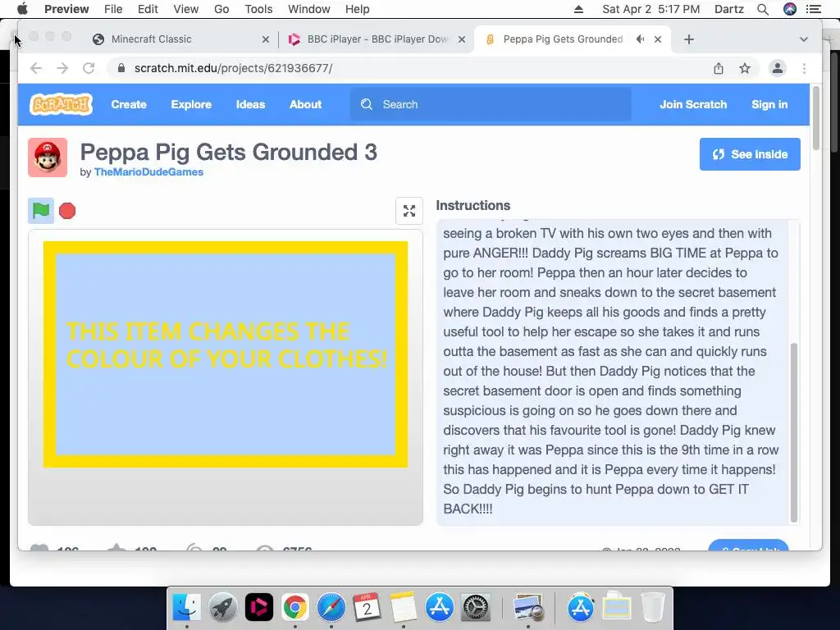Screen dimensions: 840x630
Task: Open Siri from menu bar
Action: point(790,9)
